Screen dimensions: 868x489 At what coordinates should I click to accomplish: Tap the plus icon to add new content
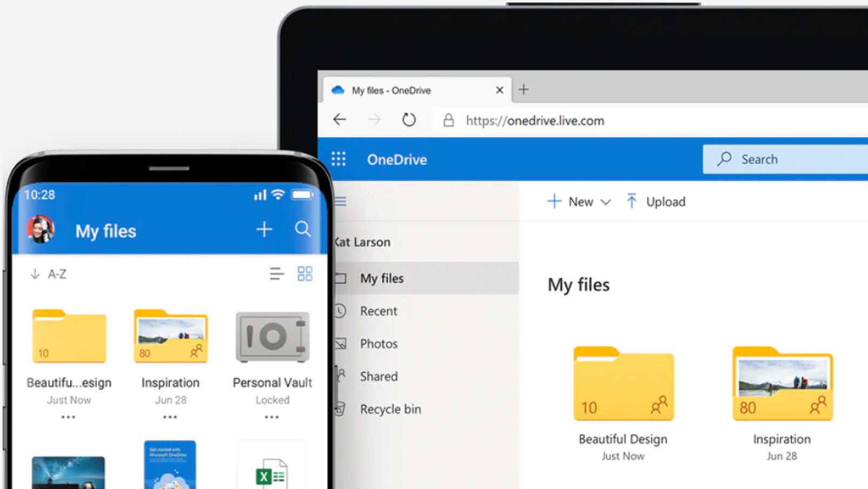tap(264, 229)
